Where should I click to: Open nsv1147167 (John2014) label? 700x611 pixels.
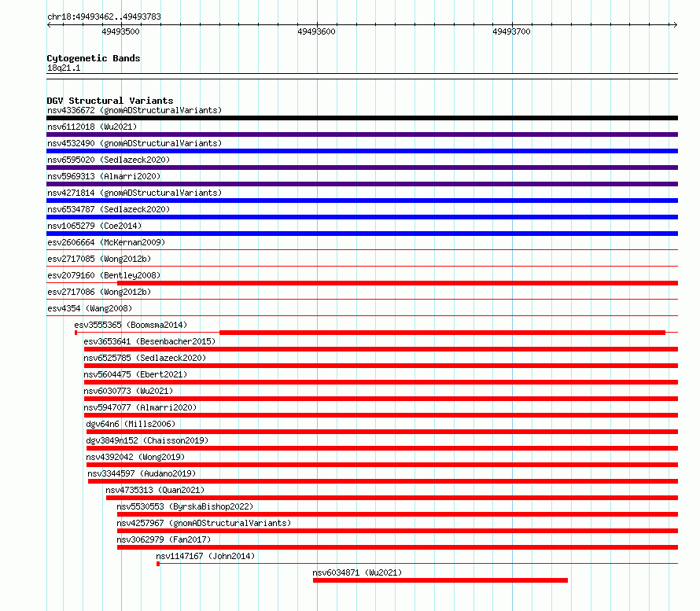[x=205, y=556]
